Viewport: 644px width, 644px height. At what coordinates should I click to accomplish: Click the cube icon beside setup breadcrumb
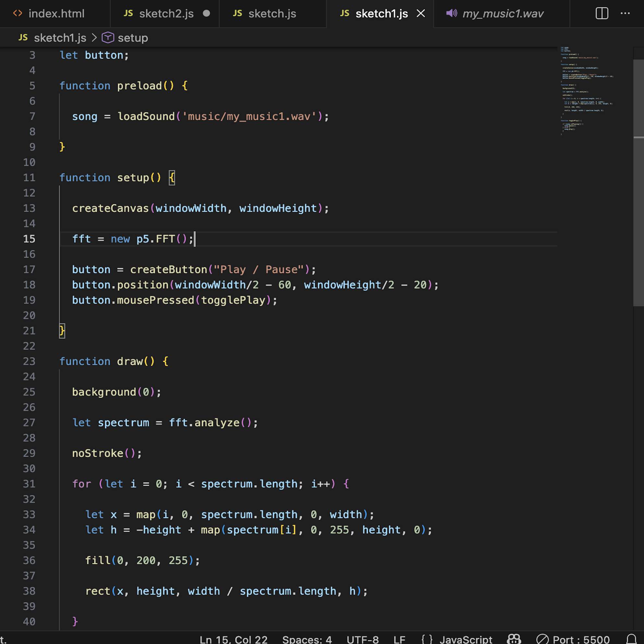click(x=108, y=38)
